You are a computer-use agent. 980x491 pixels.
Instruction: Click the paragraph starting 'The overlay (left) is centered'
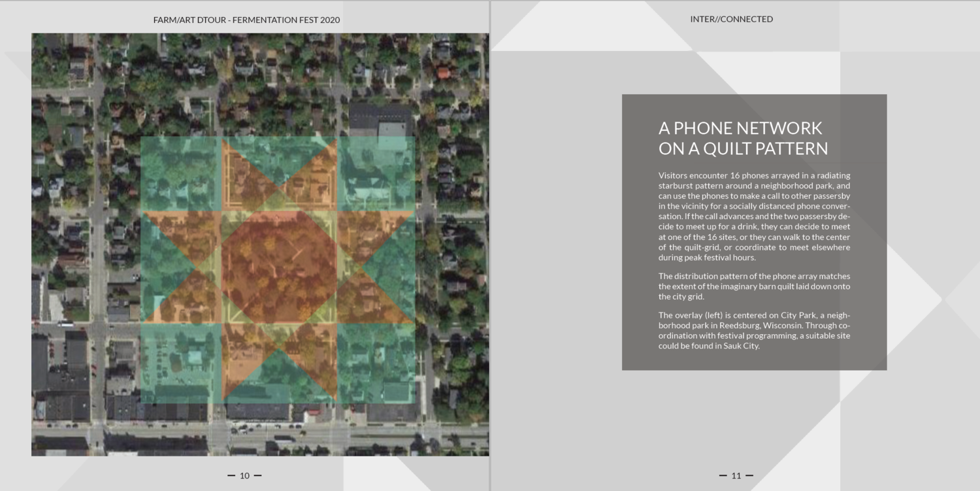755,331
